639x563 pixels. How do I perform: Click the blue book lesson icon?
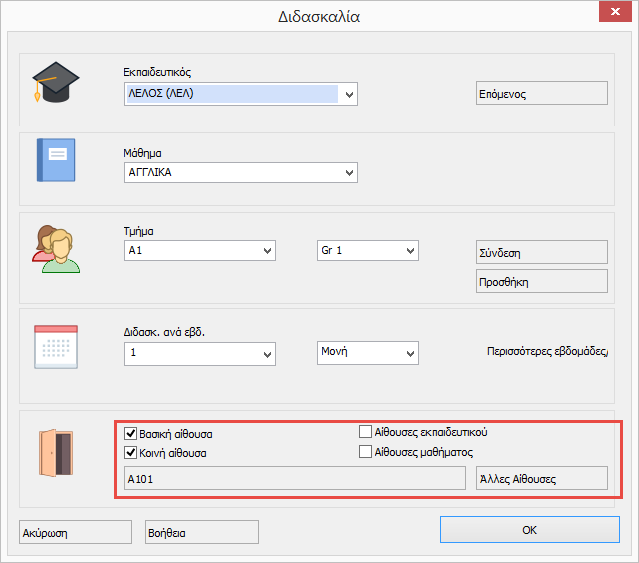[x=55, y=160]
